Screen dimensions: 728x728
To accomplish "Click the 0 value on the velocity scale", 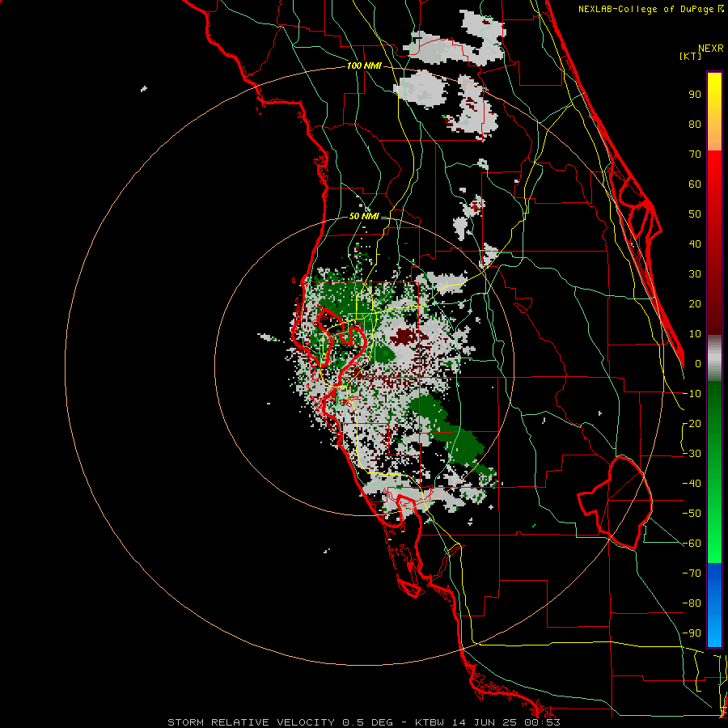I will point(698,364).
